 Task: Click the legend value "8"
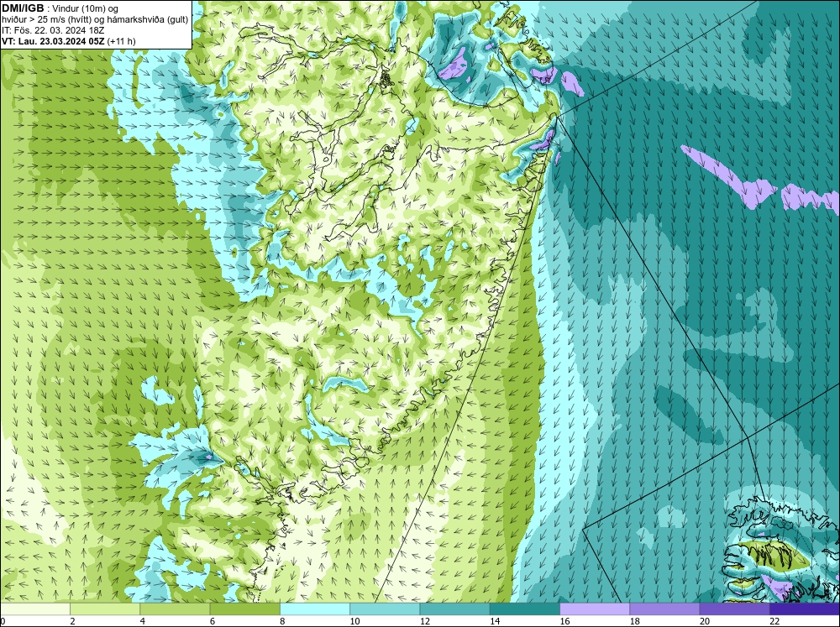tap(282, 621)
